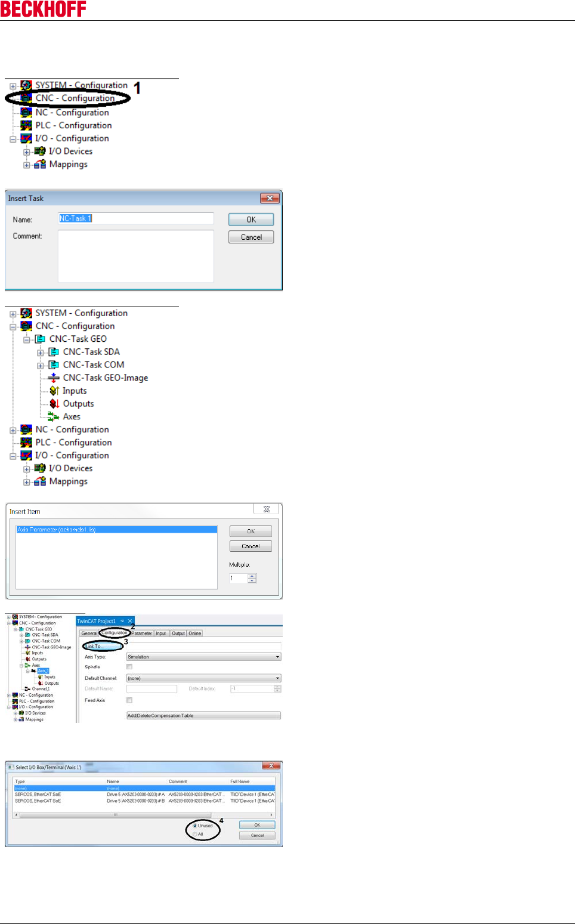Click the circled CNC - Configuration icon in topmost tree
575x924 pixels.
click(26, 98)
